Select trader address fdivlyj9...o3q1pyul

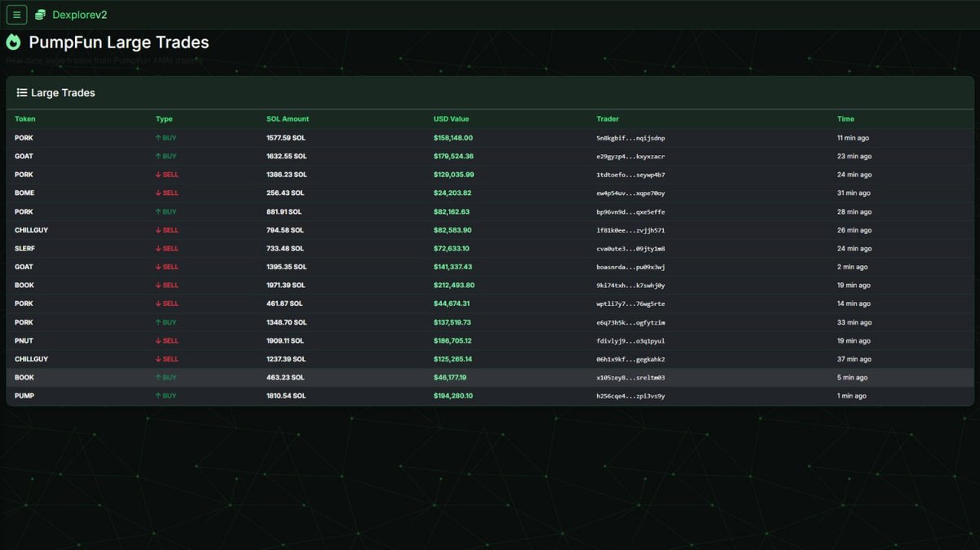point(630,341)
